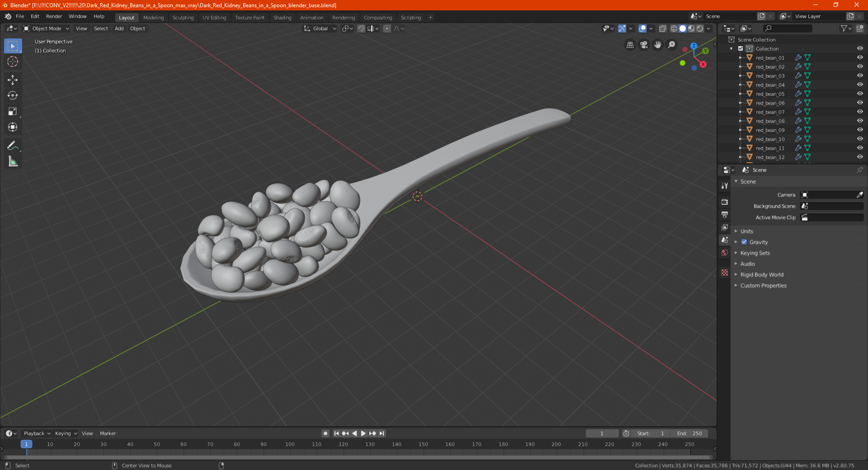Expand the Custom Properties panel
This screenshot has width=868, height=470.
click(x=763, y=285)
